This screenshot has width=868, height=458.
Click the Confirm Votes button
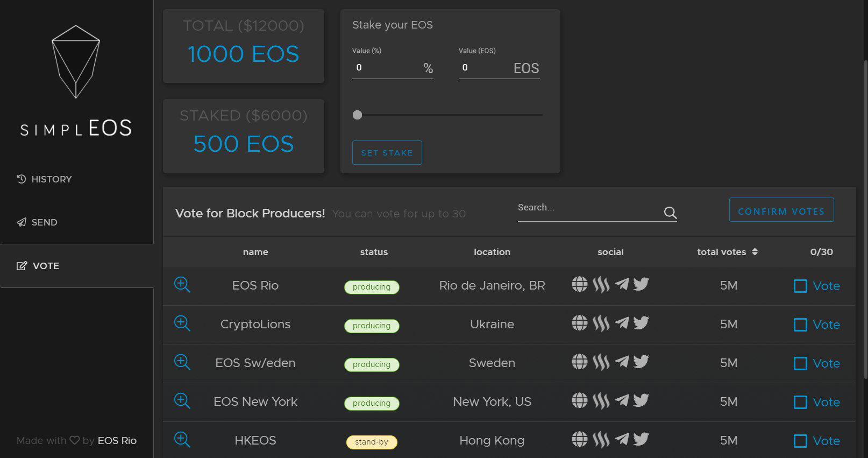click(781, 210)
